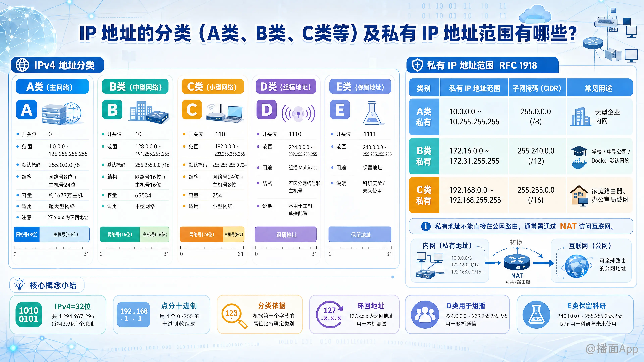Click the 子网掩码 (CIDR) column header
Screen dimensions: 644x362
click(537, 88)
